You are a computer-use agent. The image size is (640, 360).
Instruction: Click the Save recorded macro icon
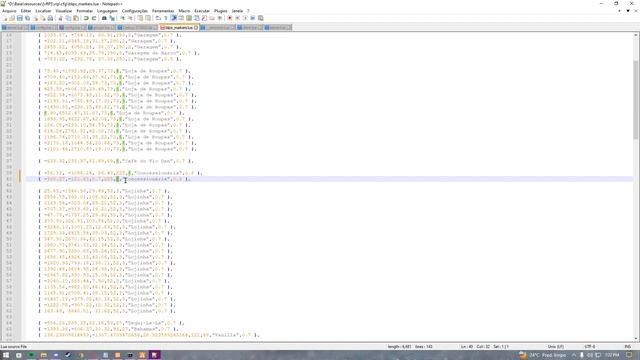click(260, 18)
